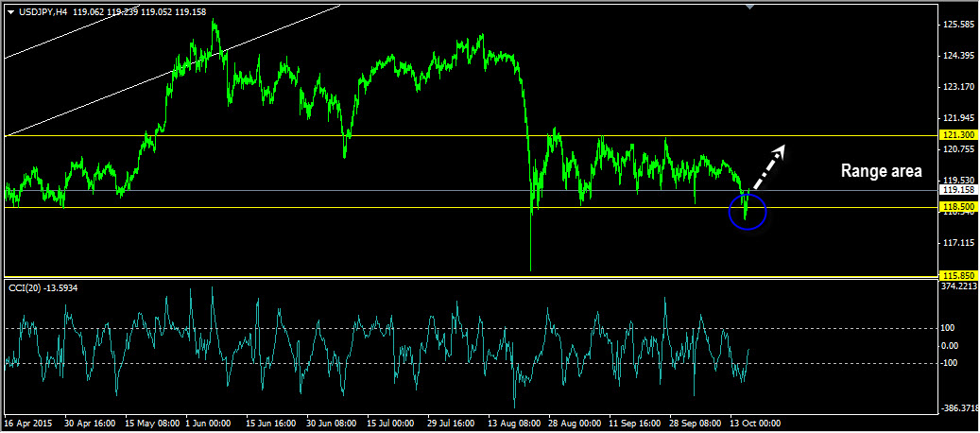This screenshot has width=980, height=433.
Task: Click the 13 Aug 08:00 date label
Action: 513,424
